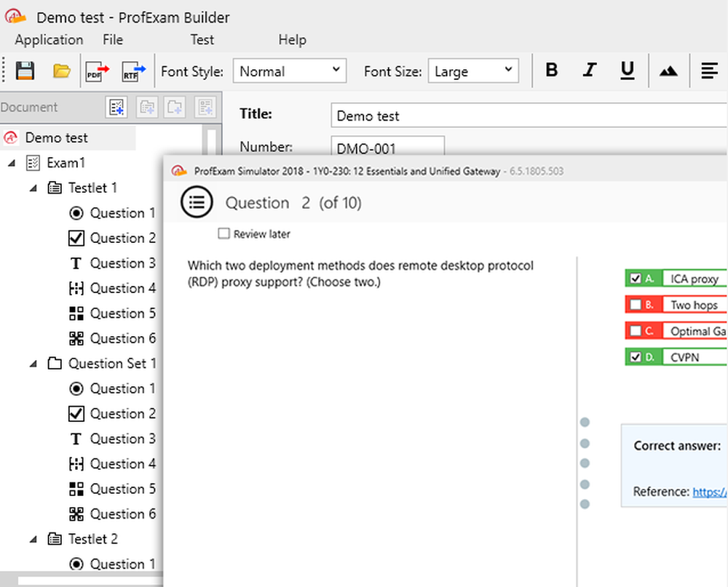The width and height of the screenshot is (728, 587).
Task: Click the add exam icon in Document panel
Action: point(116,107)
